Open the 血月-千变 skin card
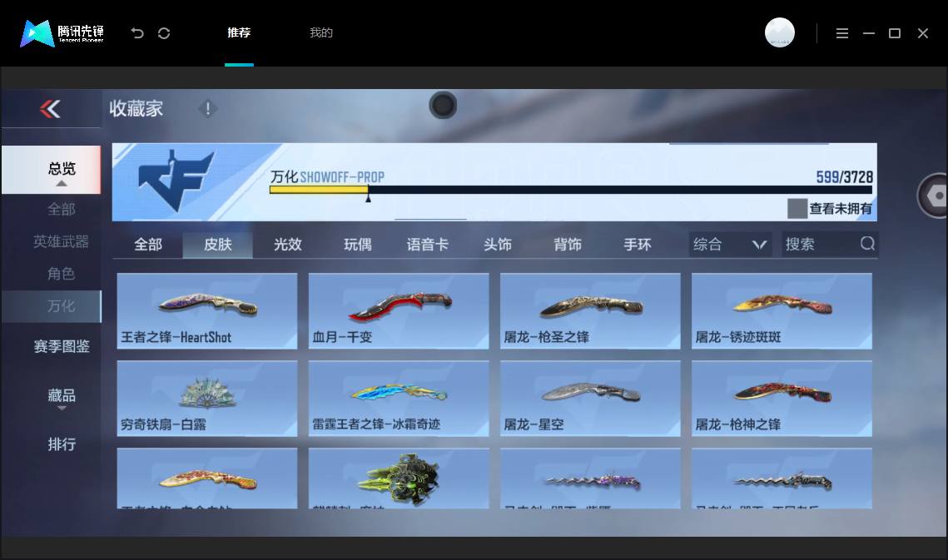Viewport: 948px width, 560px height. pyautogui.click(x=399, y=311)
